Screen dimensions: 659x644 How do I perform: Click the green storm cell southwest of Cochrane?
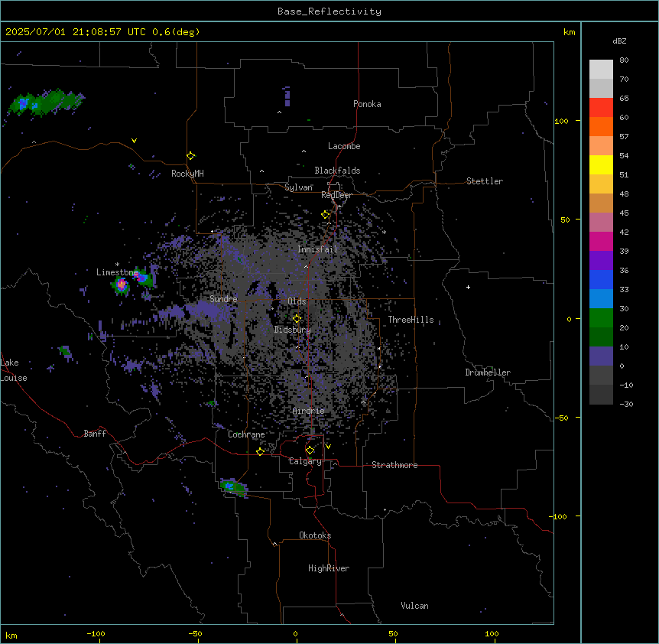(234, 488)
